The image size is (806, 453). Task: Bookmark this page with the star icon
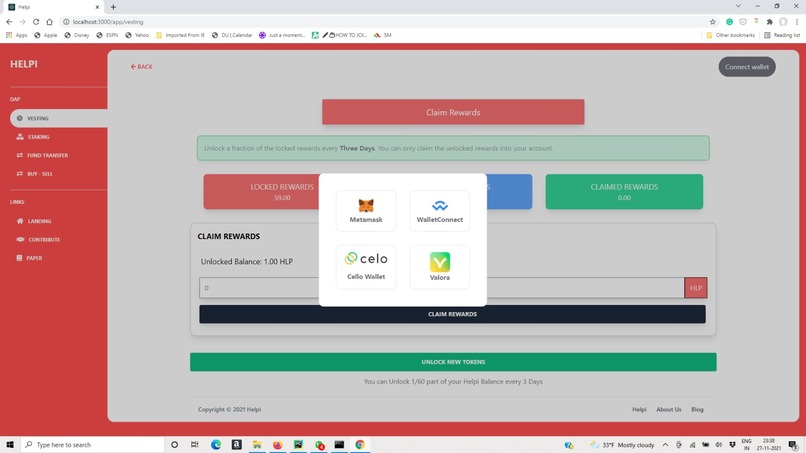(x=712, y=22)
